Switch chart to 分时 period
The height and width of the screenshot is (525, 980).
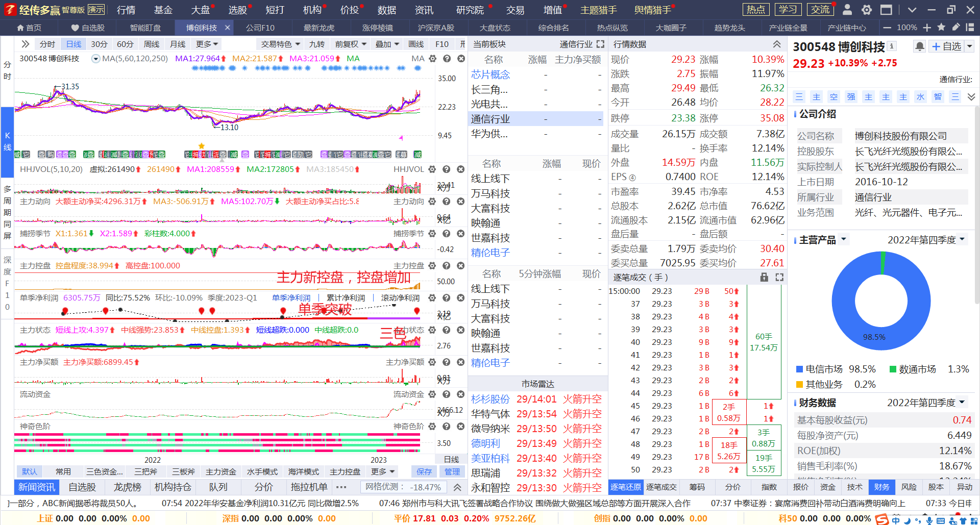point(47,44)
